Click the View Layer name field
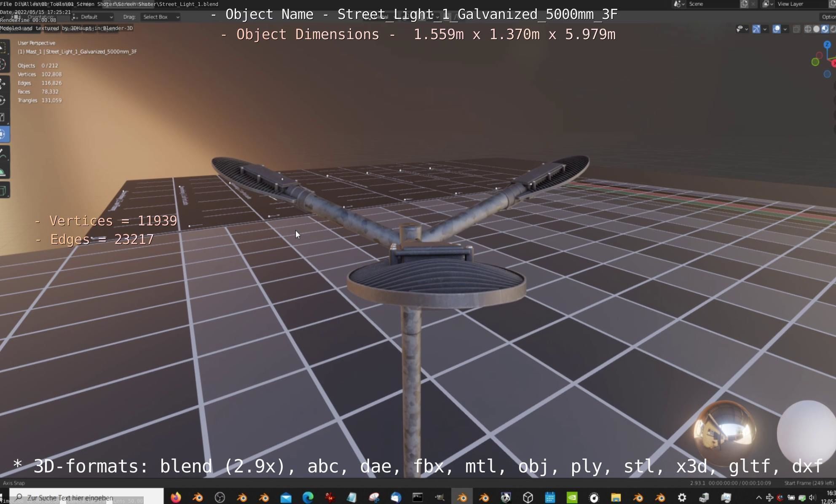 click(x=801, y=4)
